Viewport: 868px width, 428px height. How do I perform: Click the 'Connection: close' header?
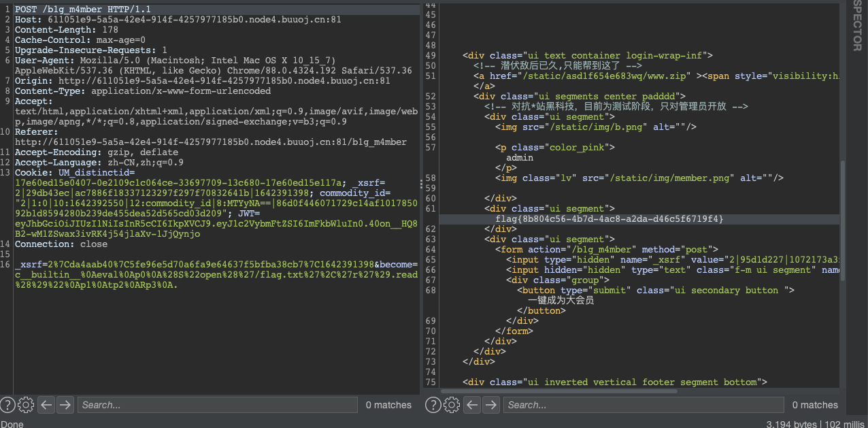point(61,244)
